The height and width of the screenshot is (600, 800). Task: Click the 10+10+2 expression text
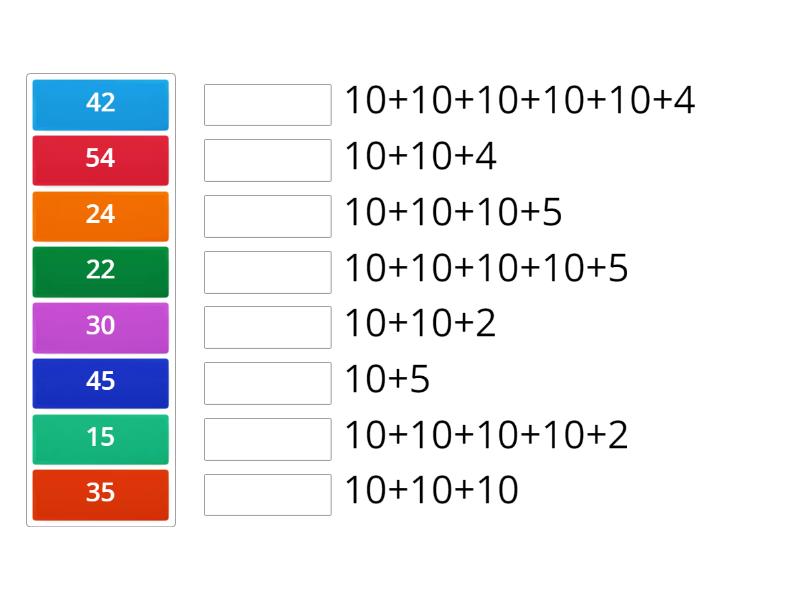(x=420, y=324)
